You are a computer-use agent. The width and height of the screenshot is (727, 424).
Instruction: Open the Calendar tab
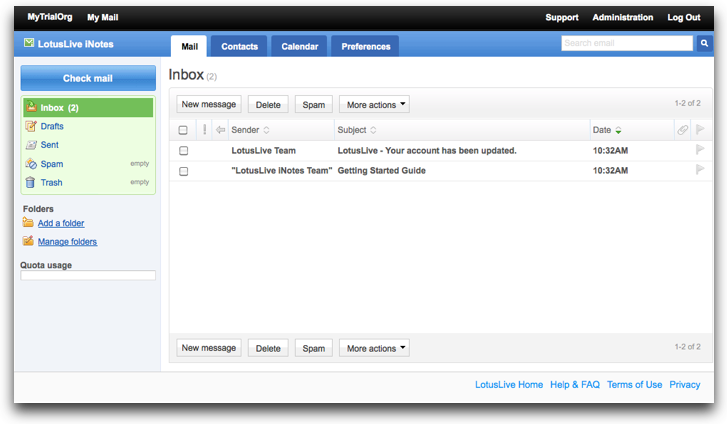pyautogui.click(x=300, y=46)
